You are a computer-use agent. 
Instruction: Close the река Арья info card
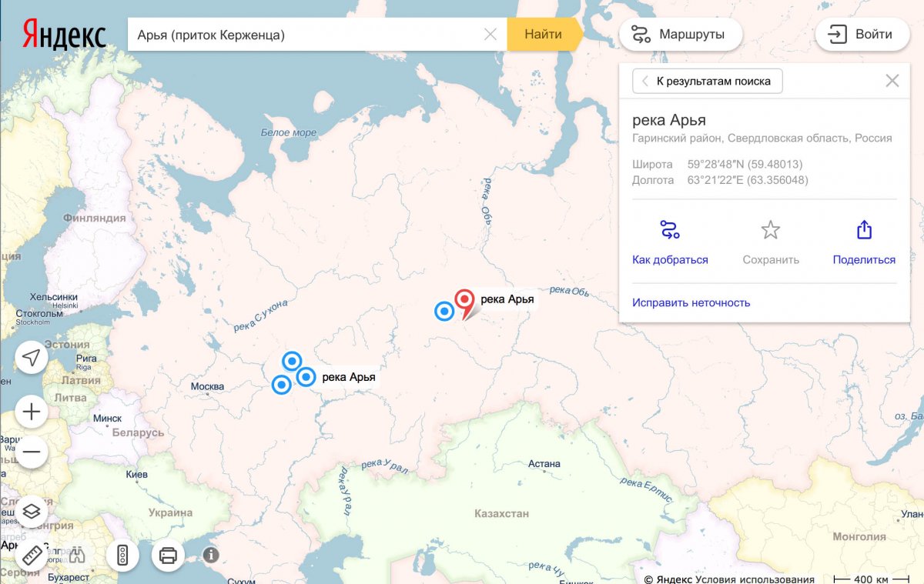[892, 81]
